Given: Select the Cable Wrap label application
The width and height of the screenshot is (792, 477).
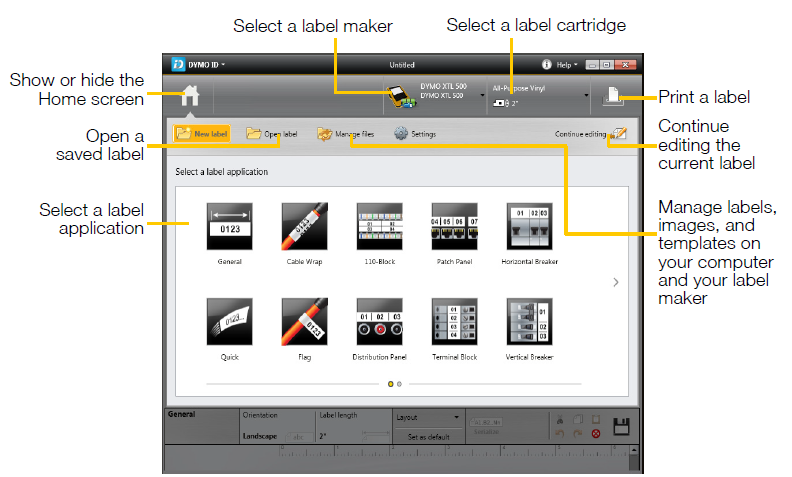Looking at the screenshot, I should [x=305, y=226].
